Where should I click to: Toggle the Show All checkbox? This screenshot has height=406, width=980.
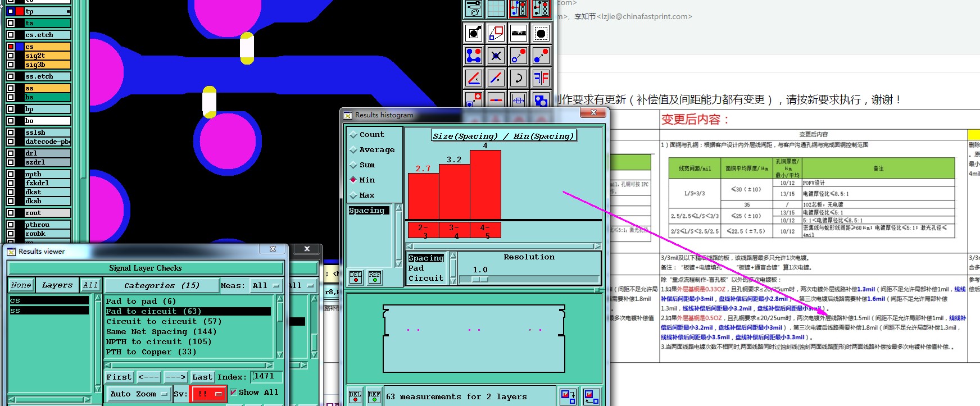coord(234,393)
